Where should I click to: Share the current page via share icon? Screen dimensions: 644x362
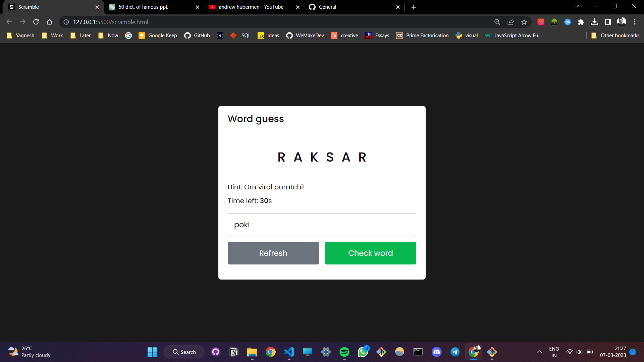click(x=511, y=22)
